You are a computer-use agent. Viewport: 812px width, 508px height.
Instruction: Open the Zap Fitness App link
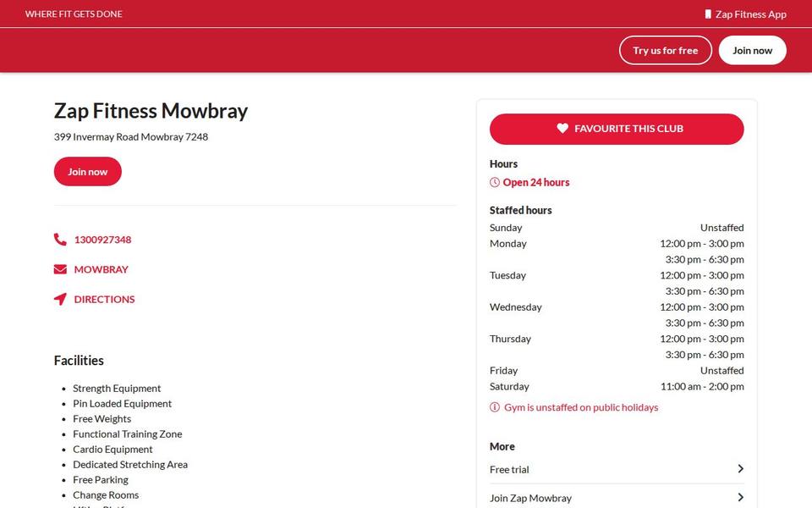coord(746,14)
